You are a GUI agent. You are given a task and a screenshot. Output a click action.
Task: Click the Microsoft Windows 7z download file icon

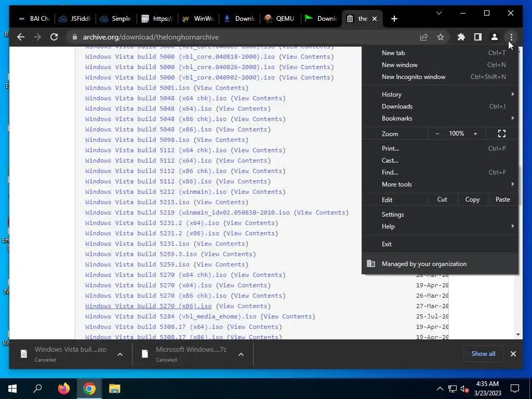[145, 354]
